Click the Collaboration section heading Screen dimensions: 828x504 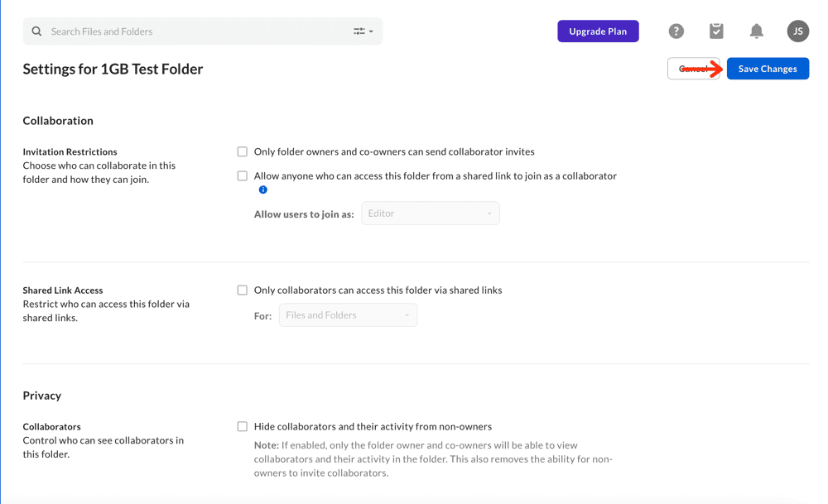click(x=58, y=120)
